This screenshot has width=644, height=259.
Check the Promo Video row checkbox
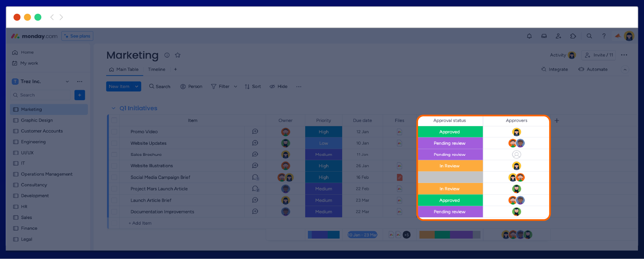[x=114, y=132]
